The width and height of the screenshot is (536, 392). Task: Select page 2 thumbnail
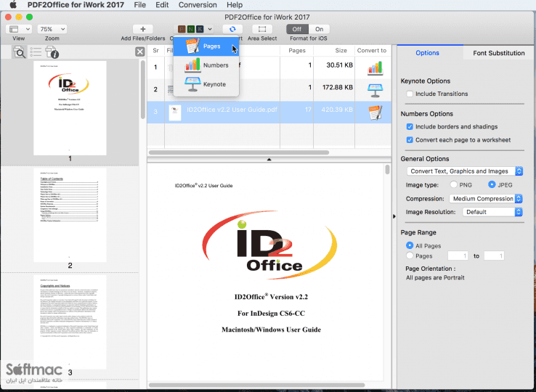[x=70, y=215]
